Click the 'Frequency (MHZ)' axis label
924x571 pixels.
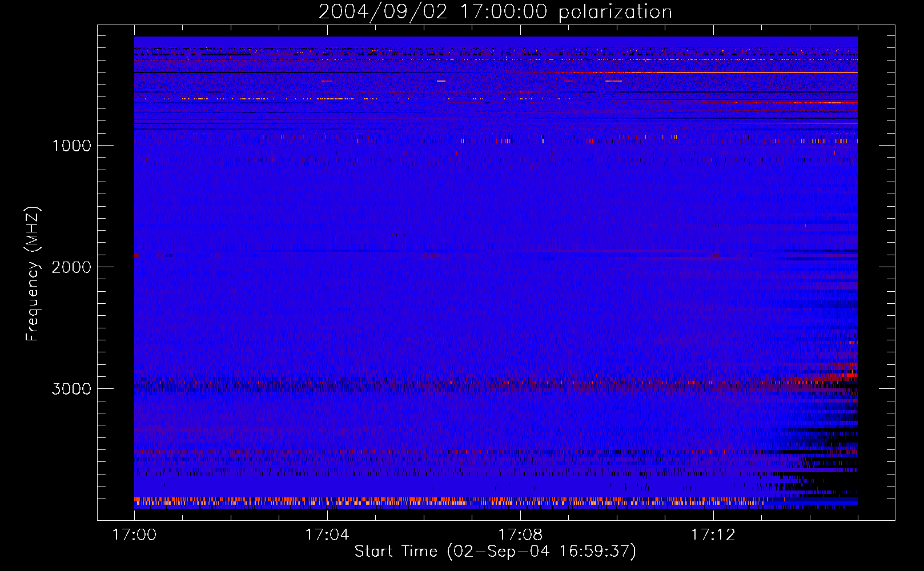[x=33, y=274]
